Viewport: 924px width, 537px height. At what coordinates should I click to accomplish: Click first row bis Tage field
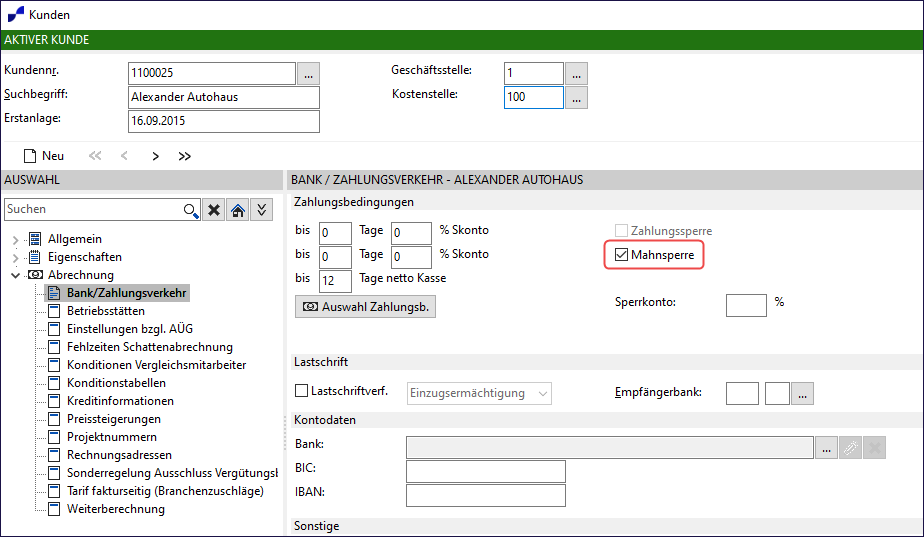(335, 233)
